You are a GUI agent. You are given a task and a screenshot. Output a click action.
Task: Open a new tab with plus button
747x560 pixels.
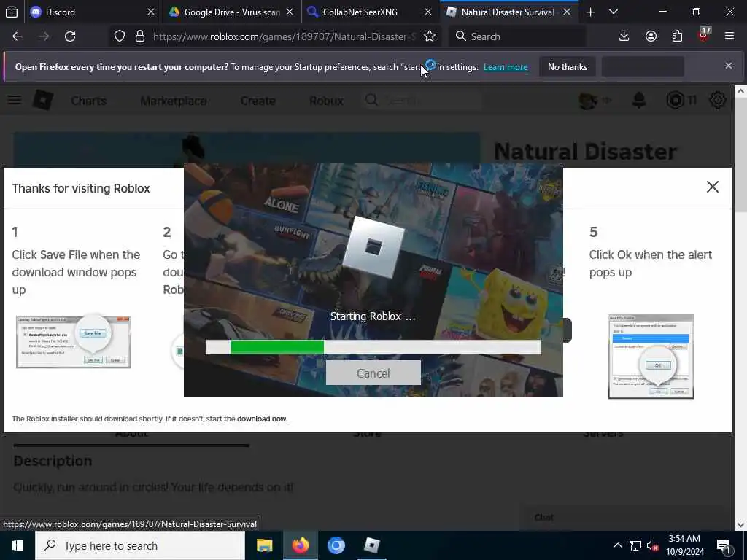point(590,12)
